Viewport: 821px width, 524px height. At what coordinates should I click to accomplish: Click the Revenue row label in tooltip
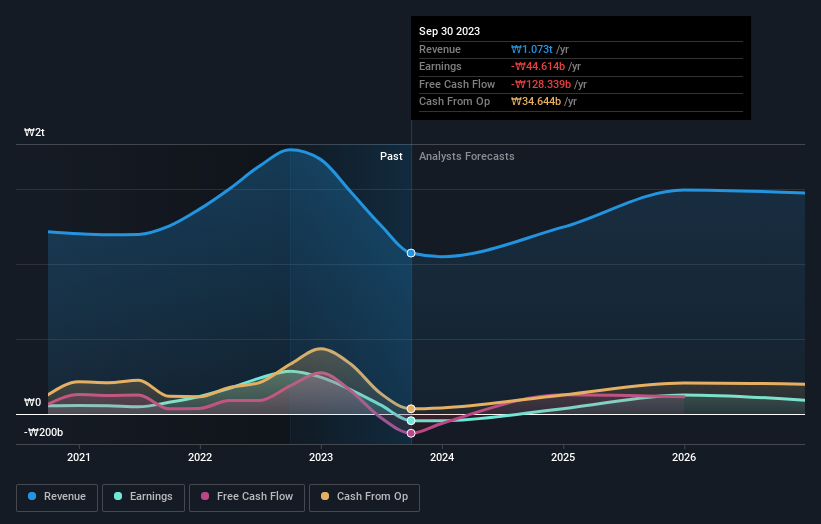[440, 49]
